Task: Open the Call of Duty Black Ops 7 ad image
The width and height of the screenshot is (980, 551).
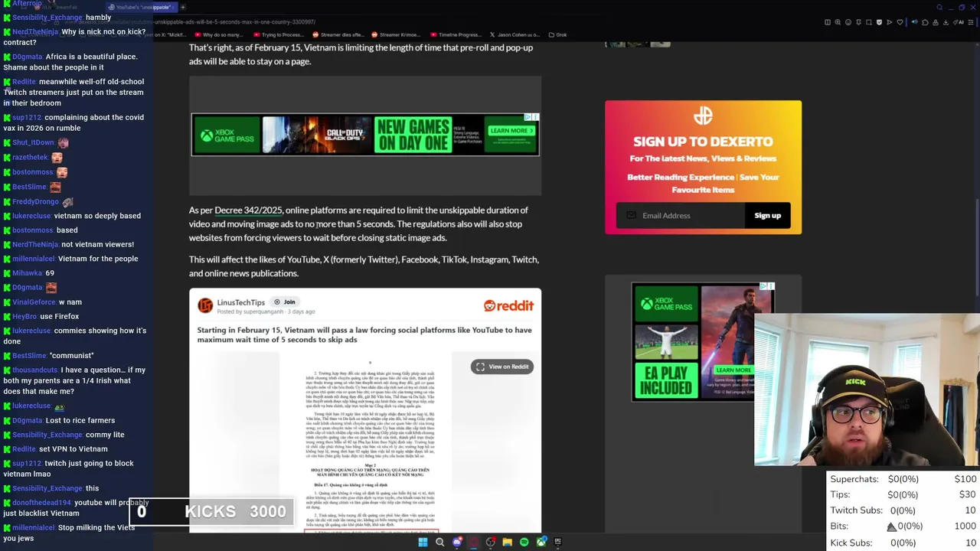Action: (316, 135)
